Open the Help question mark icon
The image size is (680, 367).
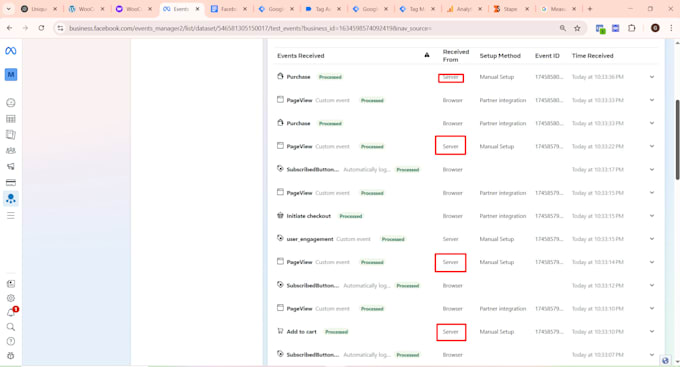(11, 341)
